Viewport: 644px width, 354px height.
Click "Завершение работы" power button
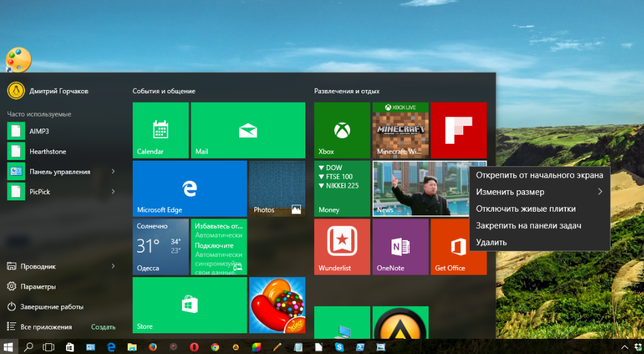(x=51, y=307)
